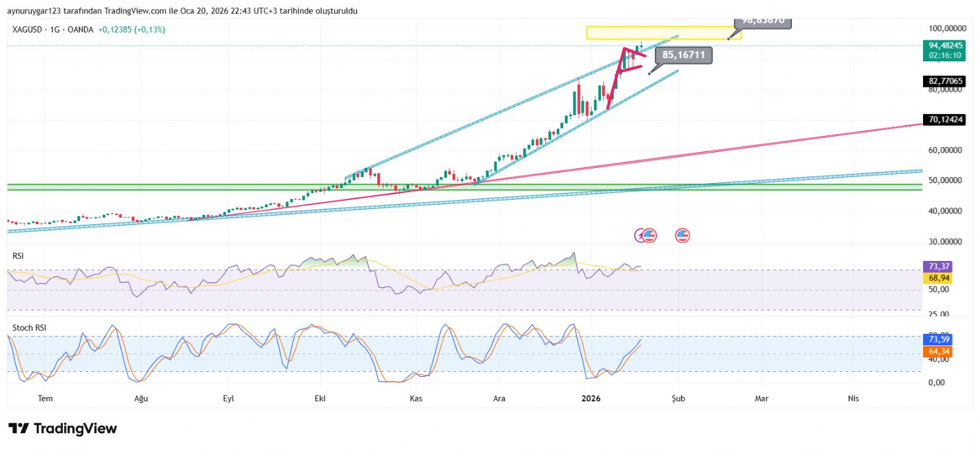The height and width of the screenshot is (449, 980).
Task: Click the black 70,12424 price axis label
Action: click(944, 119)
